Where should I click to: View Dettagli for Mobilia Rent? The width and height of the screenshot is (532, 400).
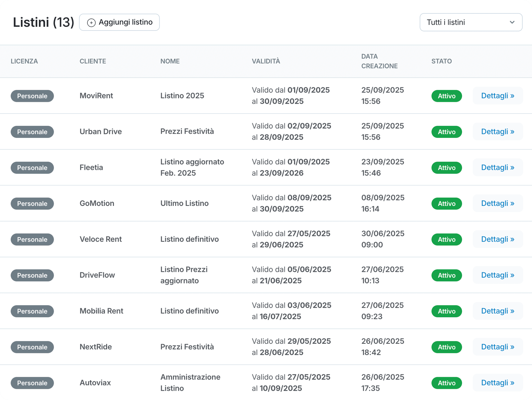point(498,311)
